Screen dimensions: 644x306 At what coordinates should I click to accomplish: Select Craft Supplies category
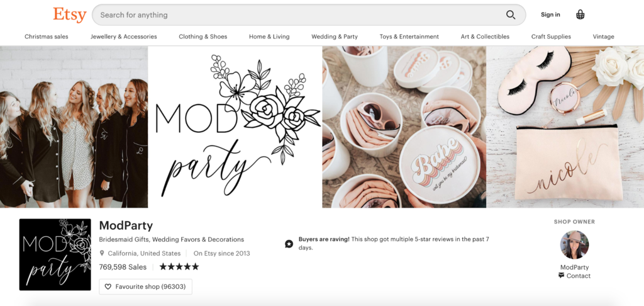551,37
